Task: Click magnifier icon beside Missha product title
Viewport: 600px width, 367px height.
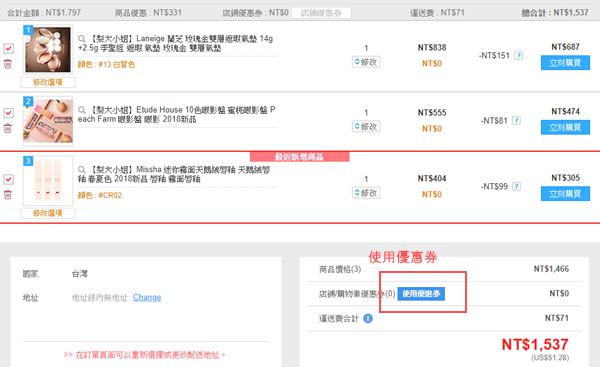Action: click(x=82, y=169)
